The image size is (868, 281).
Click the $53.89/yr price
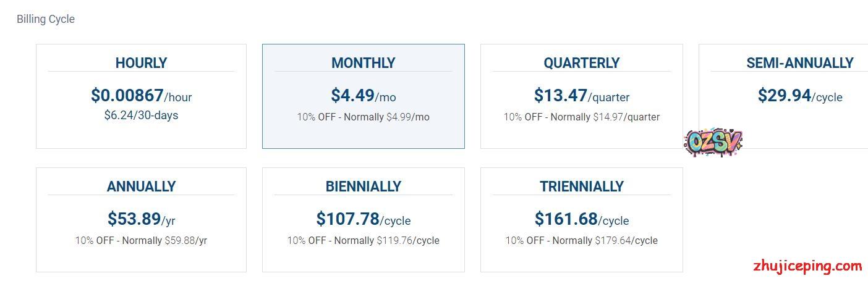pyautogui.click(x=141, y=219)
